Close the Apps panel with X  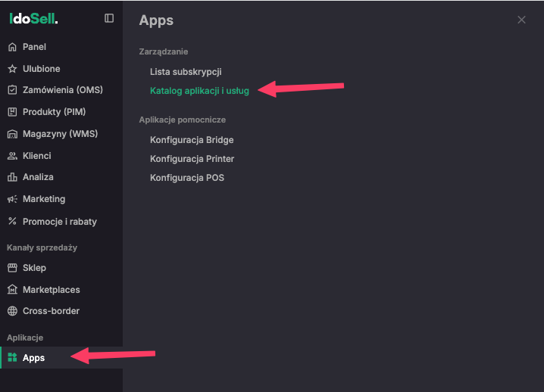pyautogui.click(x=521, y=20)
